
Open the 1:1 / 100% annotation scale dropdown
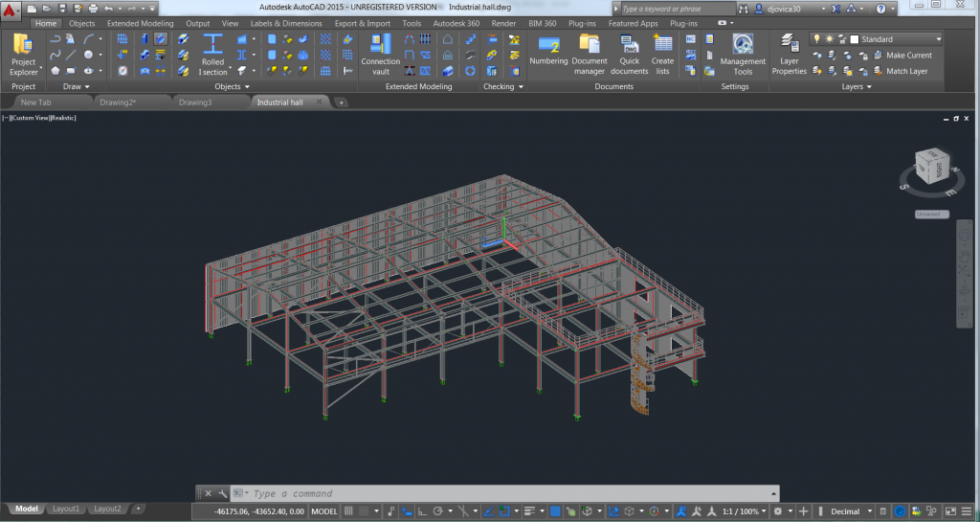[x=744, y=511]
